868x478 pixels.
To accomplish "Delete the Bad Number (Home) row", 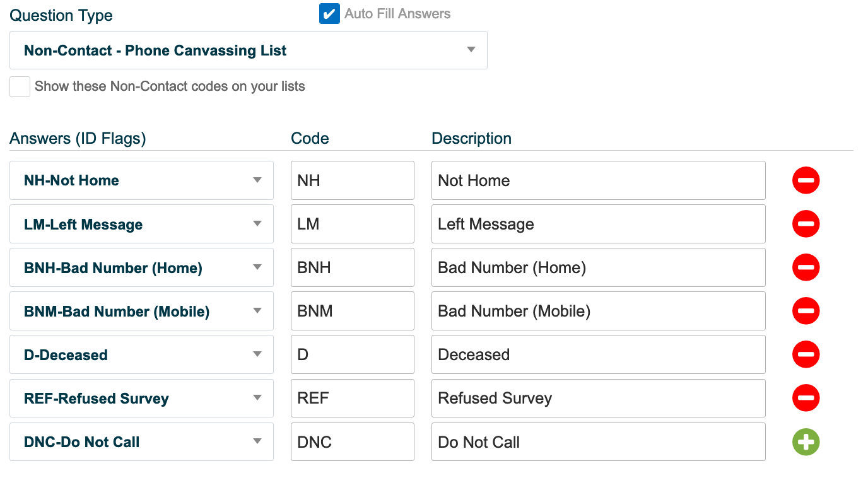I will [x=806, y=267].
